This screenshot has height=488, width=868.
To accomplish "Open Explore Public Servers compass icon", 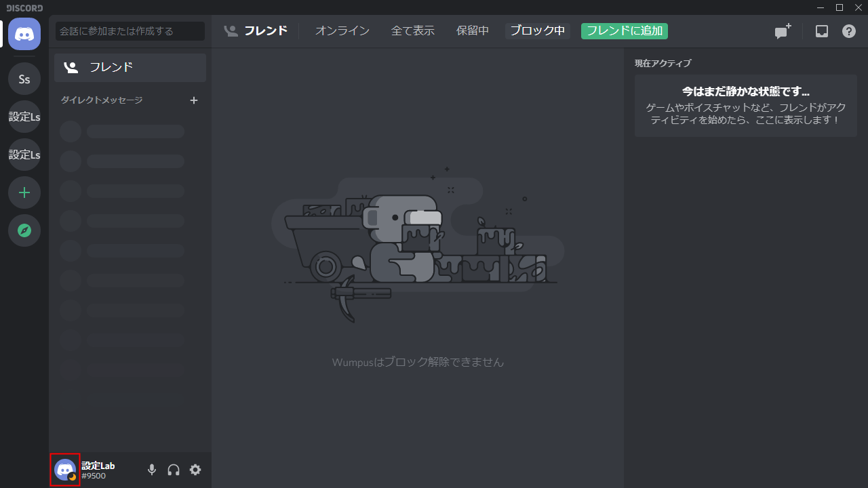I will click(x=24, y=231).
